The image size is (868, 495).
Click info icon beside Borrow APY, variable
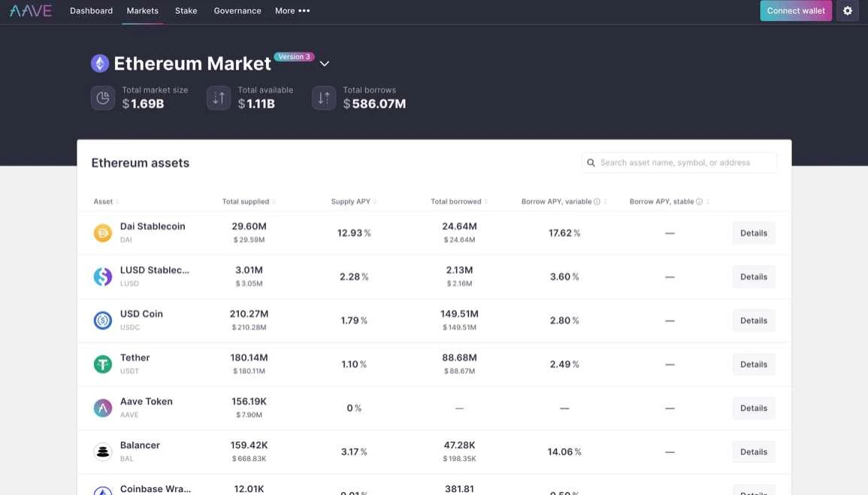click(x=597, y=202)
